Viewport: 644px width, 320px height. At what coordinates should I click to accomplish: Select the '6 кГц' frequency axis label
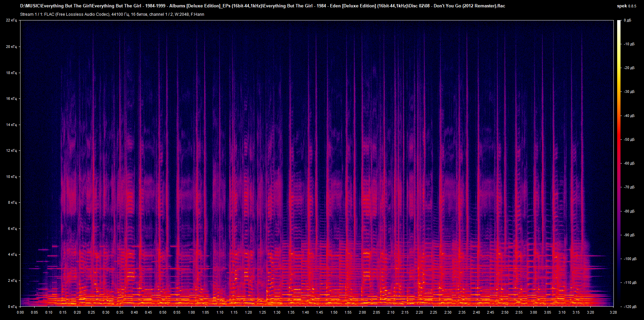click(12, 229)
